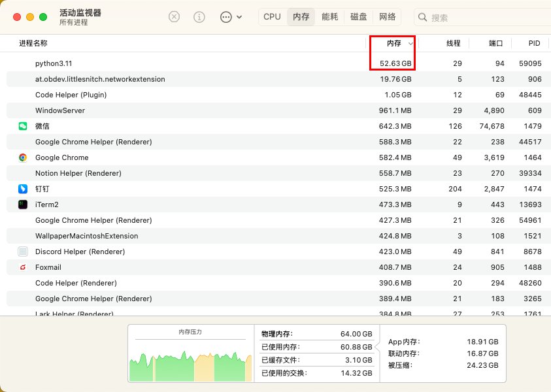Sort by PID column header
The image size is (551, 392).
click(x=534, y=43)
